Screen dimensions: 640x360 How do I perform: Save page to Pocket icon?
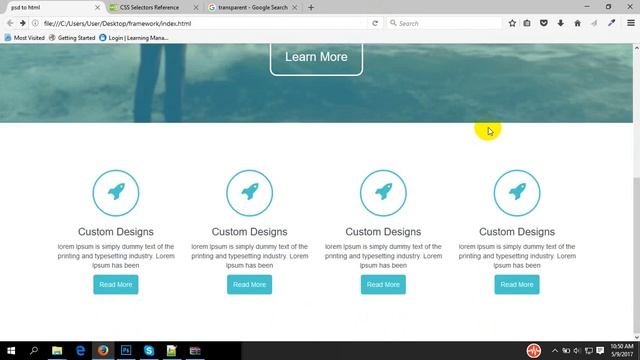[544, 23]
